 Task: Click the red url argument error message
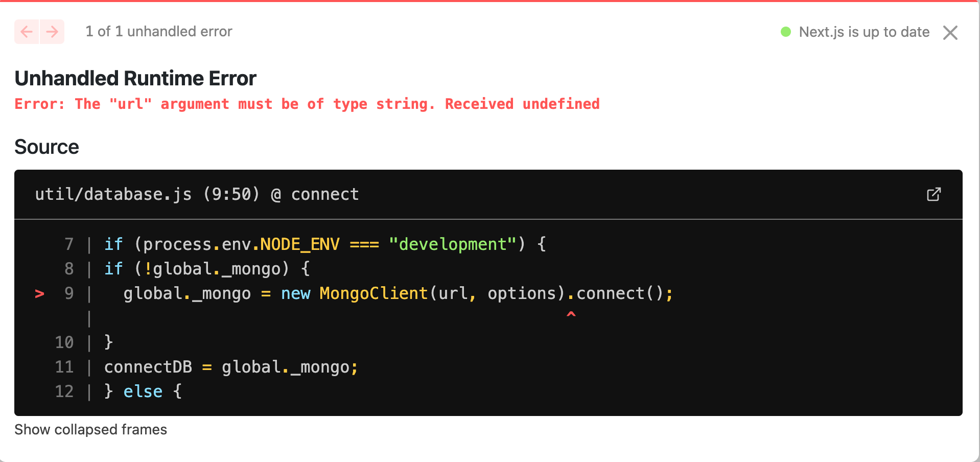(x=307, y=104)
